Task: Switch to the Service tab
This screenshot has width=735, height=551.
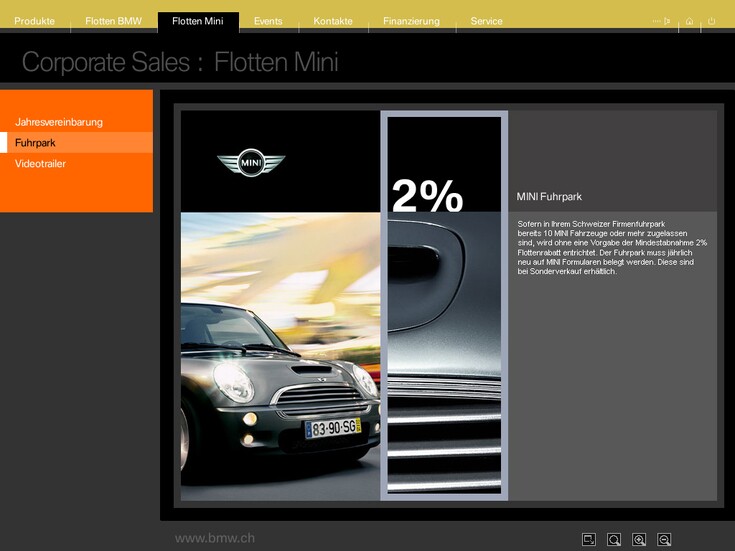Action: coord(487,21)
